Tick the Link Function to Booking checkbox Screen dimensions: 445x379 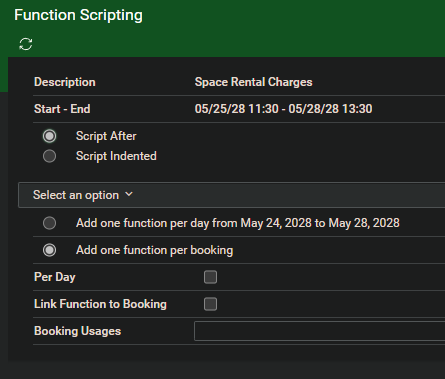(x=210, y=304)
